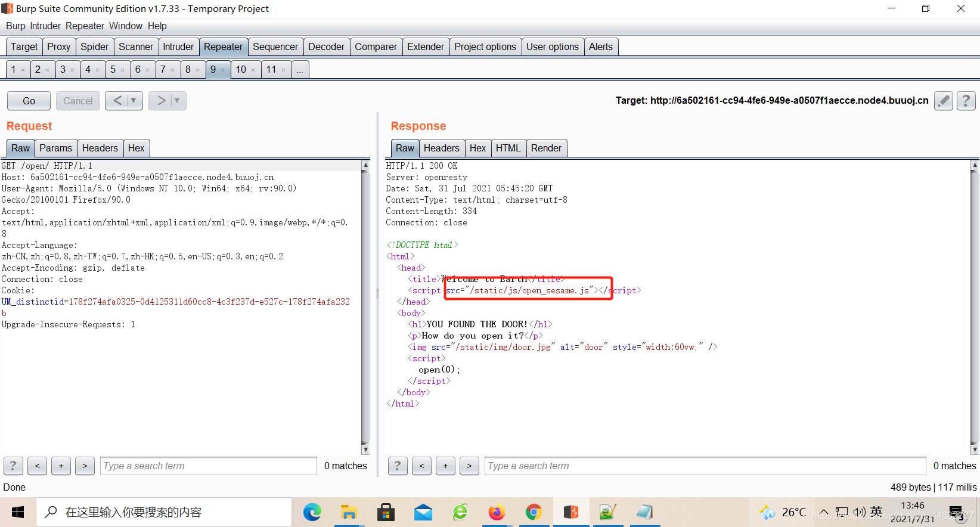The image size is (980, 527).
Task: Click request search plus options button
Action: [61, 466]
